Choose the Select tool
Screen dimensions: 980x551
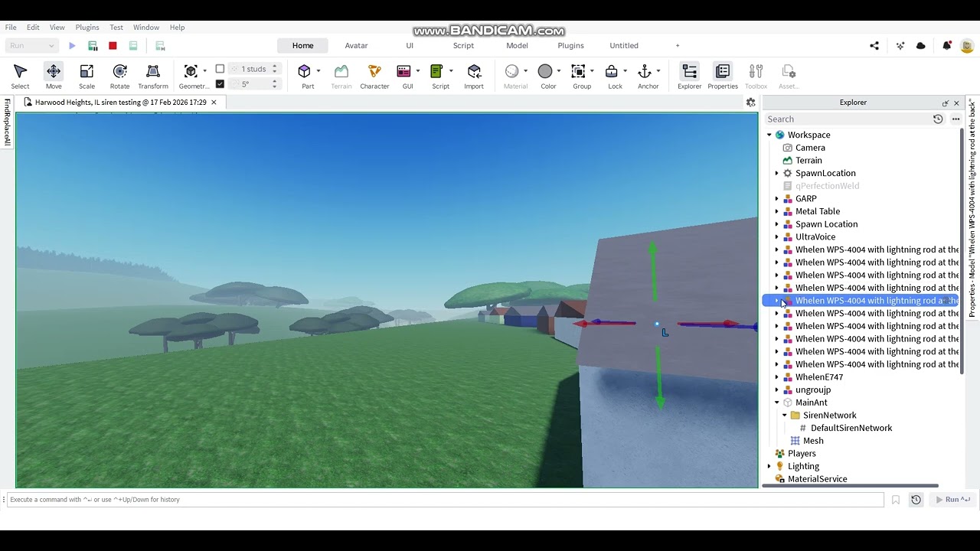point(21,76)
